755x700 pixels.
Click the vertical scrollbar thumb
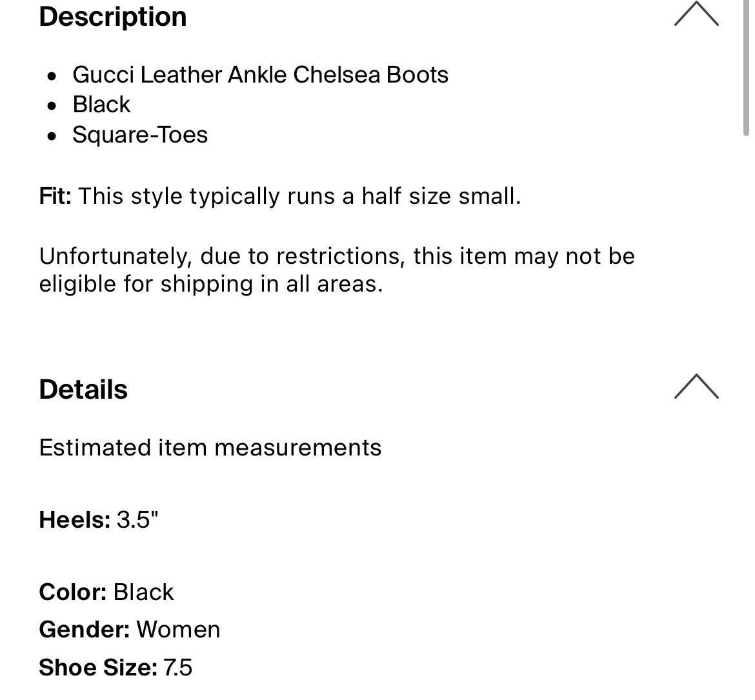(747, 68)
